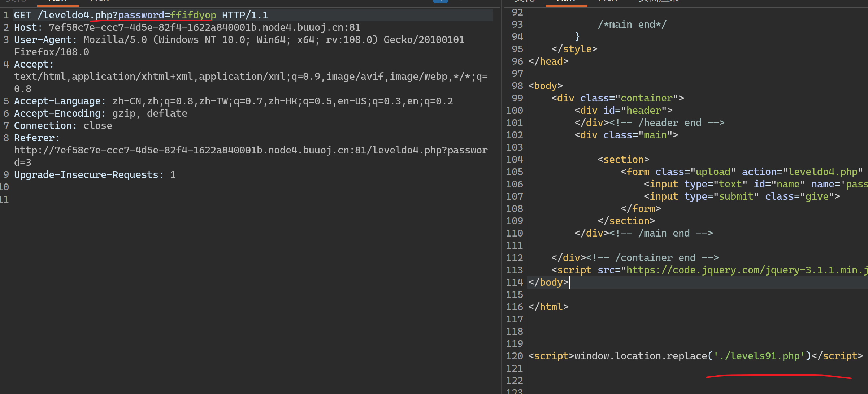Click the </body> closing tag line
The height and width of the screenshot is (394, 868).
[x=548, y=282]
